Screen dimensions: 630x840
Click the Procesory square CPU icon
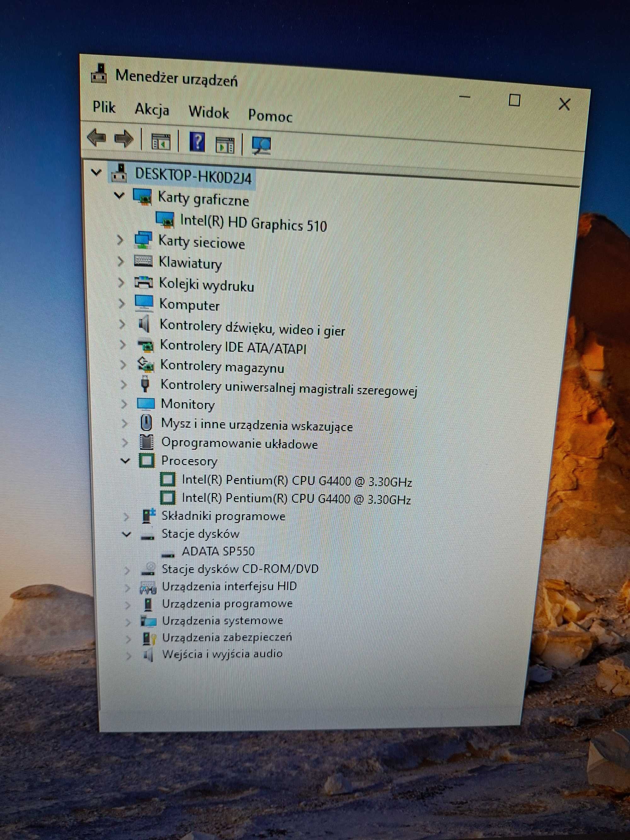click(146, 460)
